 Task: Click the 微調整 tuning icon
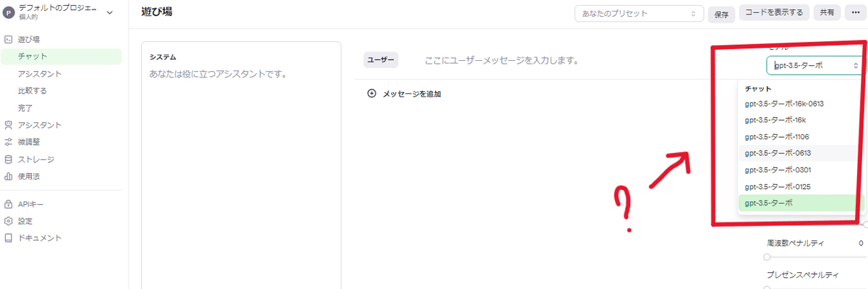pyautogui.click(x=8, y=142)
